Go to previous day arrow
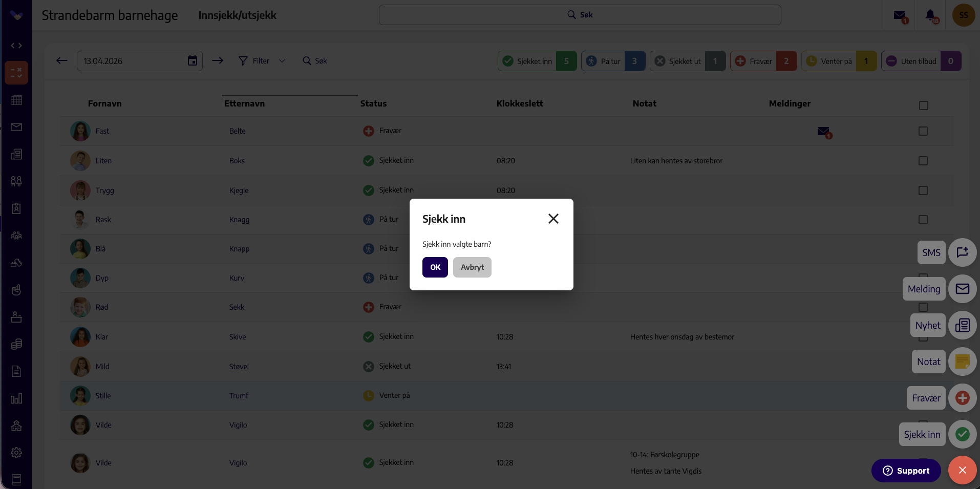980x489 pixels. [x=62, y=60]
